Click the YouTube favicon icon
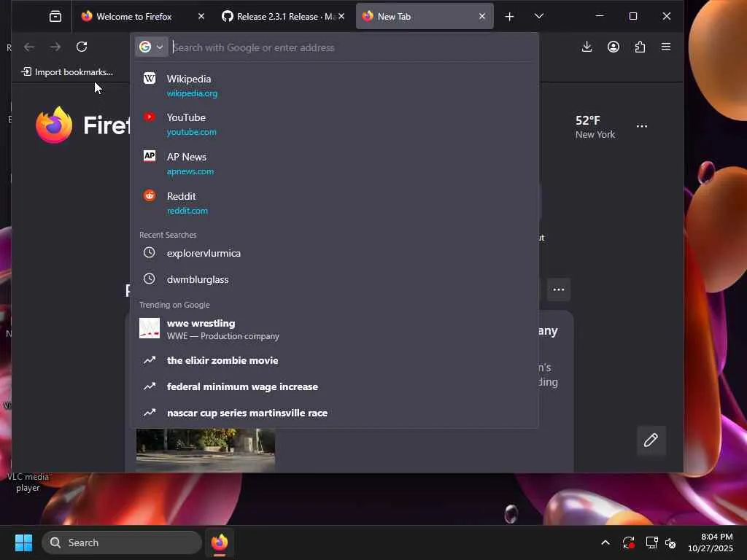Screen dimensions: 747x560 coord(150,117)
